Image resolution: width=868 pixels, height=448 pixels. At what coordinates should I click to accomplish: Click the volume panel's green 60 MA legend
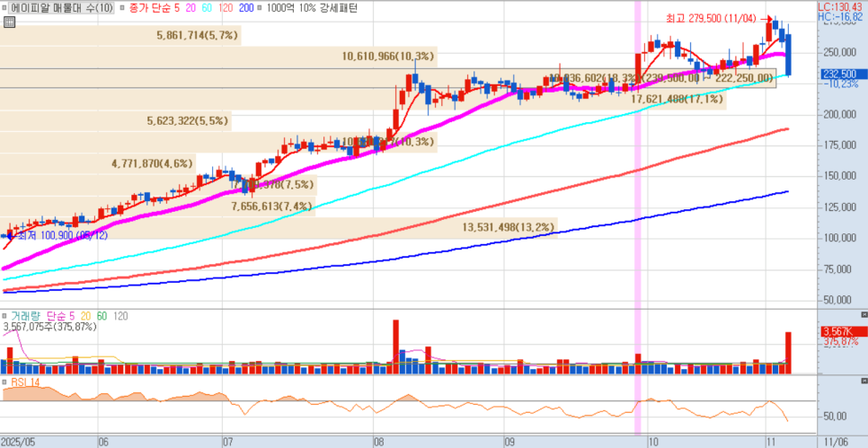pos(102,316)
